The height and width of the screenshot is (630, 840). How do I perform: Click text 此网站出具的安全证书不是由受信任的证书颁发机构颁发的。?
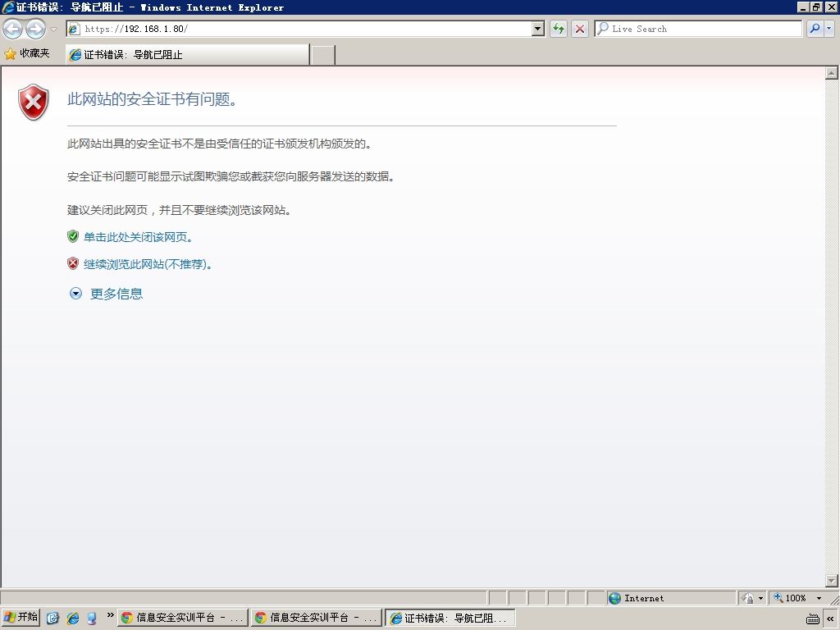(219, 144)
